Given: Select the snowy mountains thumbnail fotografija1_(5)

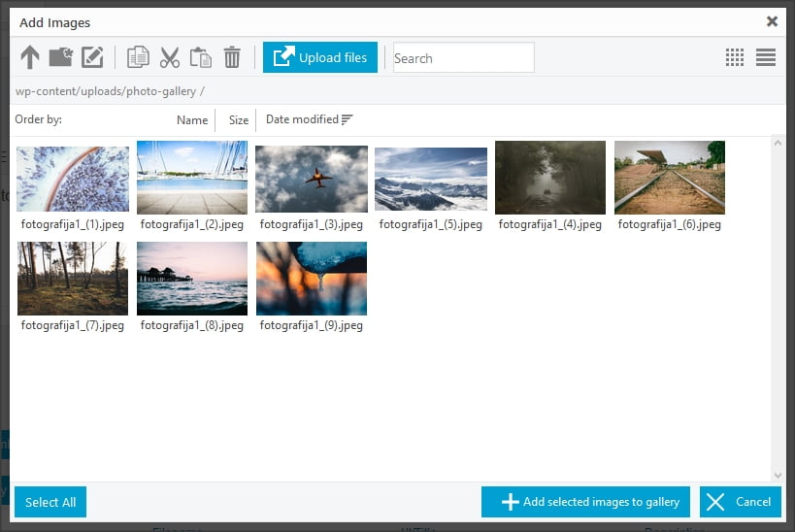Looking at the screenshot, I should pos(431,179).
